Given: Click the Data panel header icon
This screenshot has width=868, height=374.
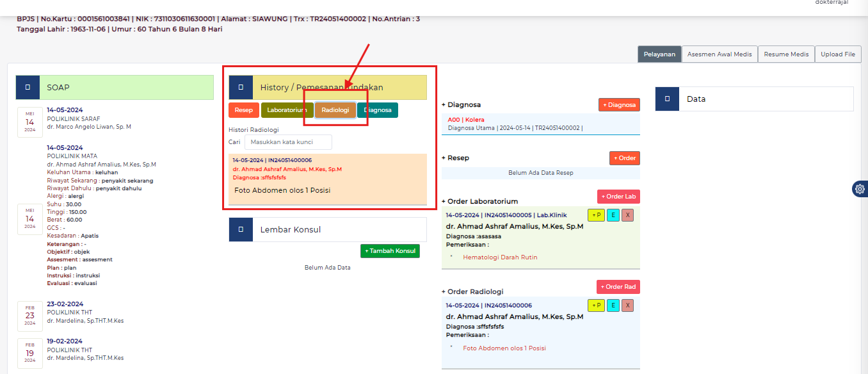Looking at the screenshot, I should coord(667,99).
